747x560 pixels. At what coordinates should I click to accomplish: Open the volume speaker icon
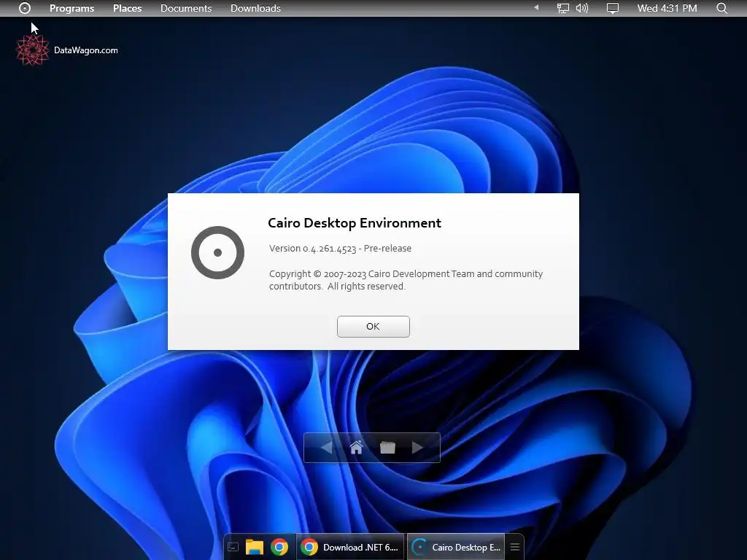[x=581, y=8]
